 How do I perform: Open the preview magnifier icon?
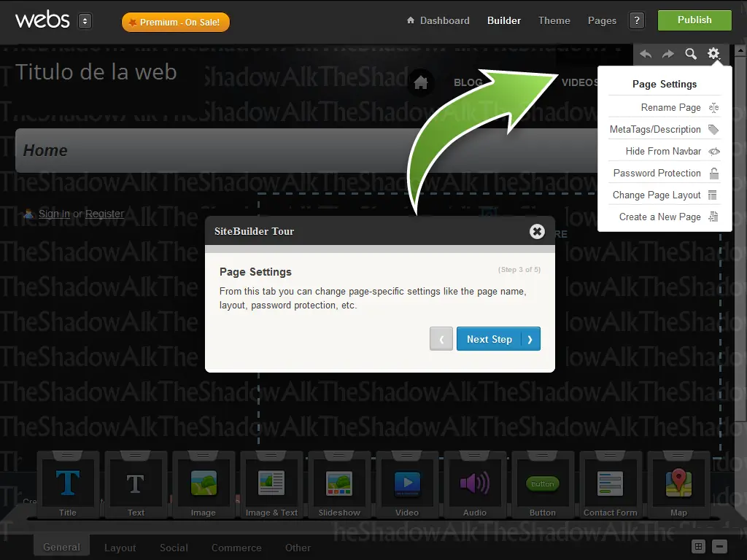click(691, 54)
